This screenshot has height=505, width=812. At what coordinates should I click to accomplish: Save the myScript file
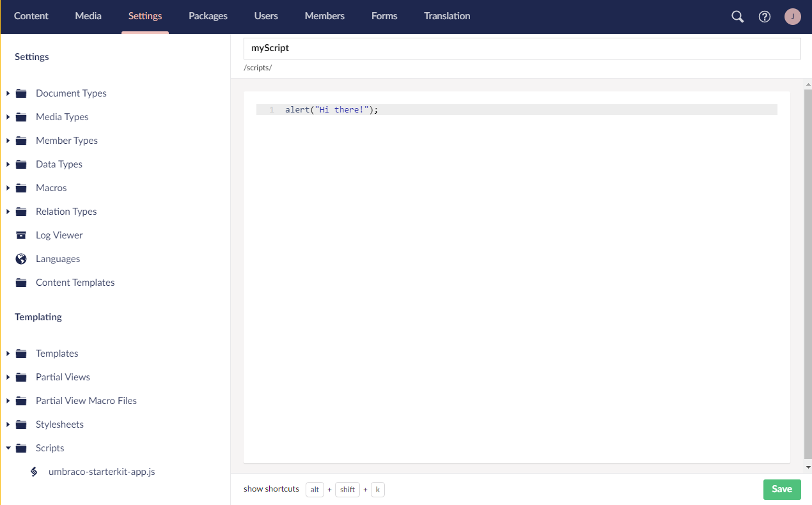pyautogui.click(x=782, y=489)
